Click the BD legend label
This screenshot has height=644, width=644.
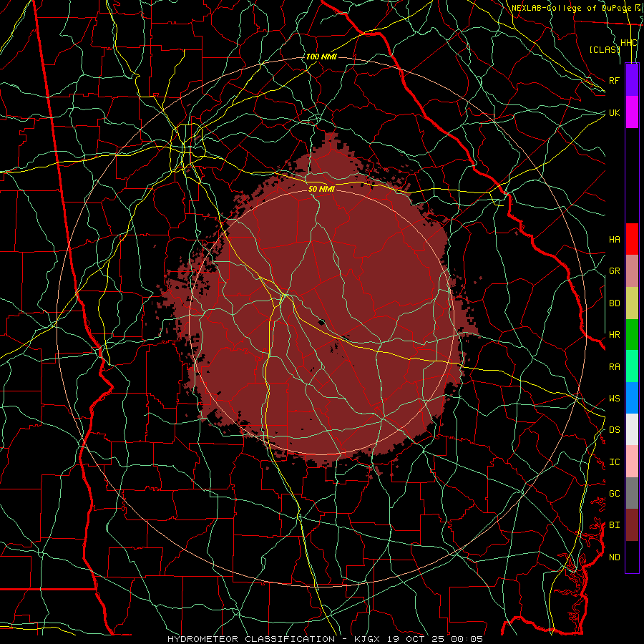tap(615, 303)
